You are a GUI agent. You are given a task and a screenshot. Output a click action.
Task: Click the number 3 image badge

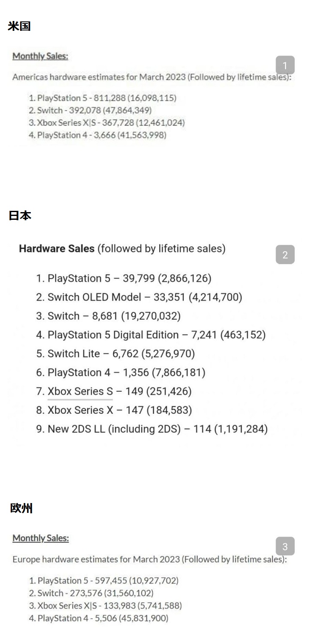285,546
